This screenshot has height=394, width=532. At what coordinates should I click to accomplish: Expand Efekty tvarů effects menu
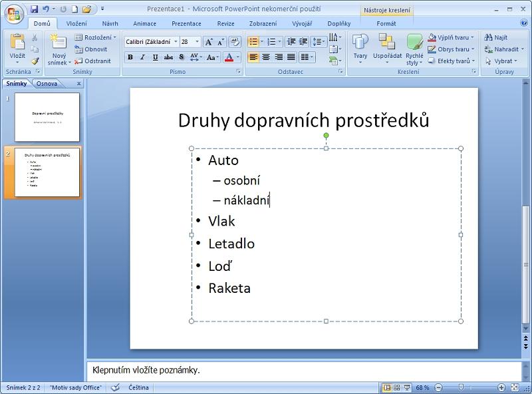pos(452,61)
